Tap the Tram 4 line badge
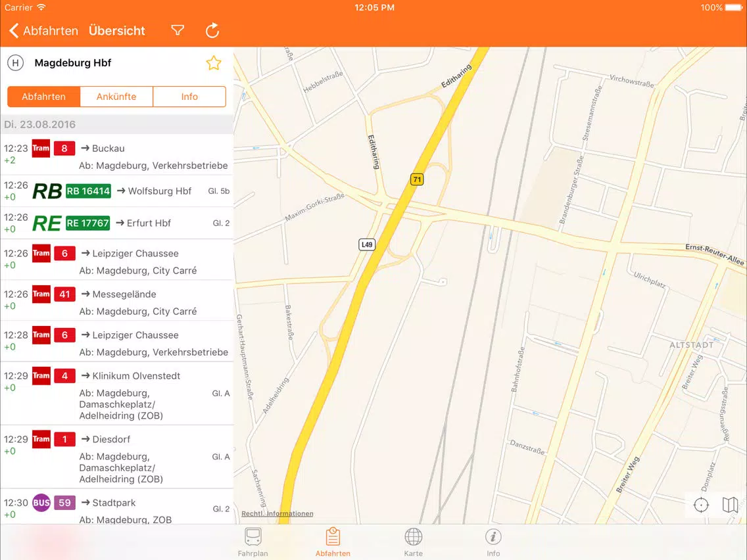Image resolution: width=747 pixels, height=560 pixels. [x=64, y=376]
